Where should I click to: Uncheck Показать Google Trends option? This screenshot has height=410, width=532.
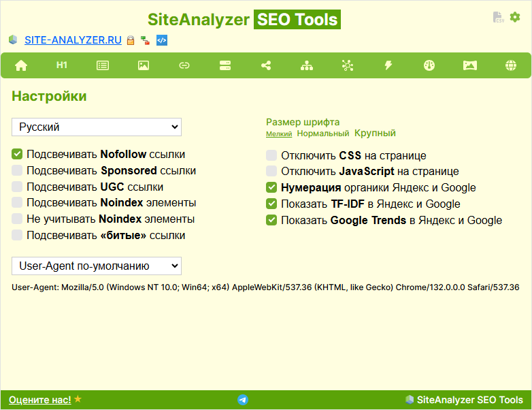click(x=271, y=220)
